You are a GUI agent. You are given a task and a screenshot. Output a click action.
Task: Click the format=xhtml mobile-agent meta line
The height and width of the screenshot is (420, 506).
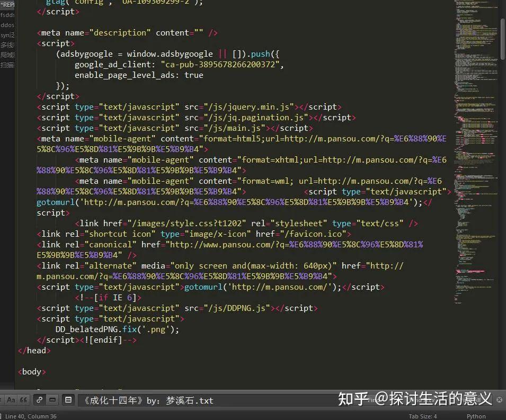tap(242, 165)
